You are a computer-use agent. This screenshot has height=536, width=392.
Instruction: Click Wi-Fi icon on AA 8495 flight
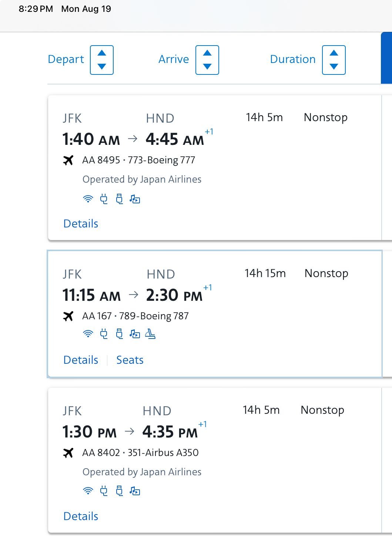[x=88, y=199]
